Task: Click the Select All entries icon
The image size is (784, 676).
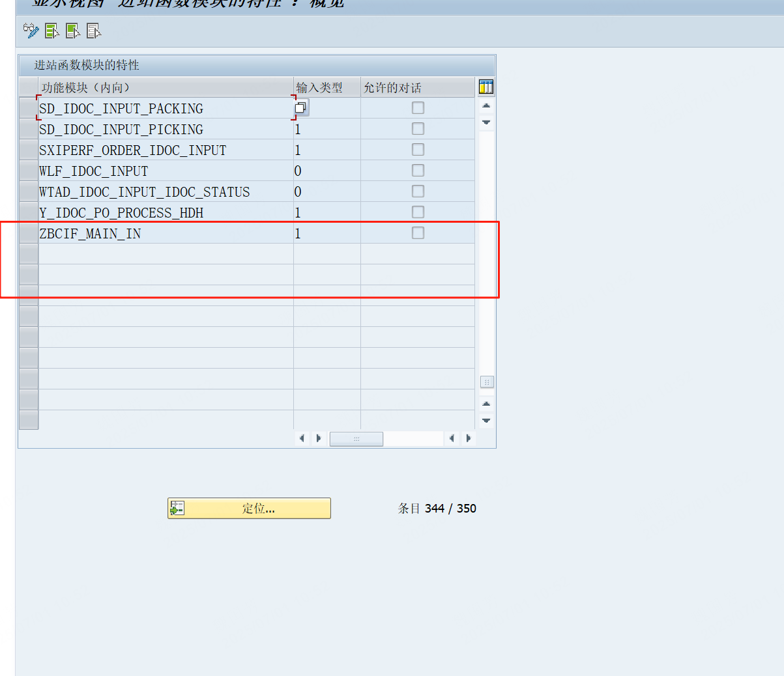Action: (x=51, y=31)
